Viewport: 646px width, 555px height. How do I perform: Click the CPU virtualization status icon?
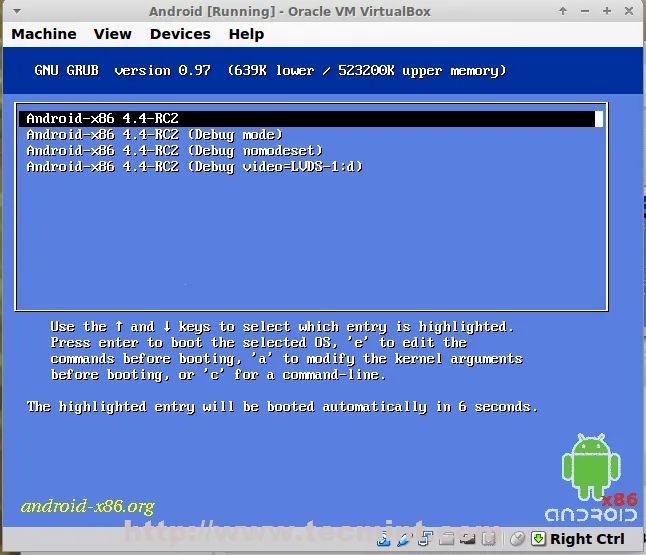coord(489,539)
